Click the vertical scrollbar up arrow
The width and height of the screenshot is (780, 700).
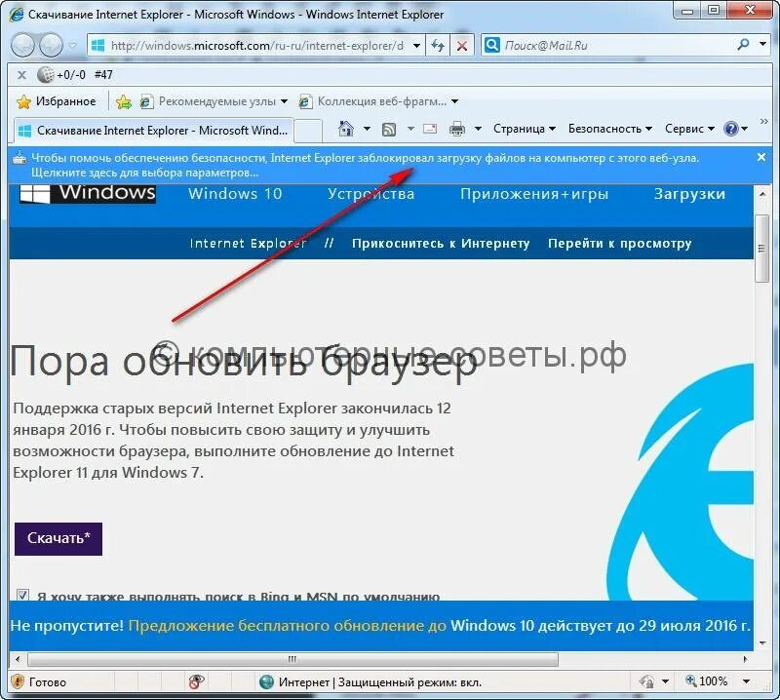[x=762, y=194]
